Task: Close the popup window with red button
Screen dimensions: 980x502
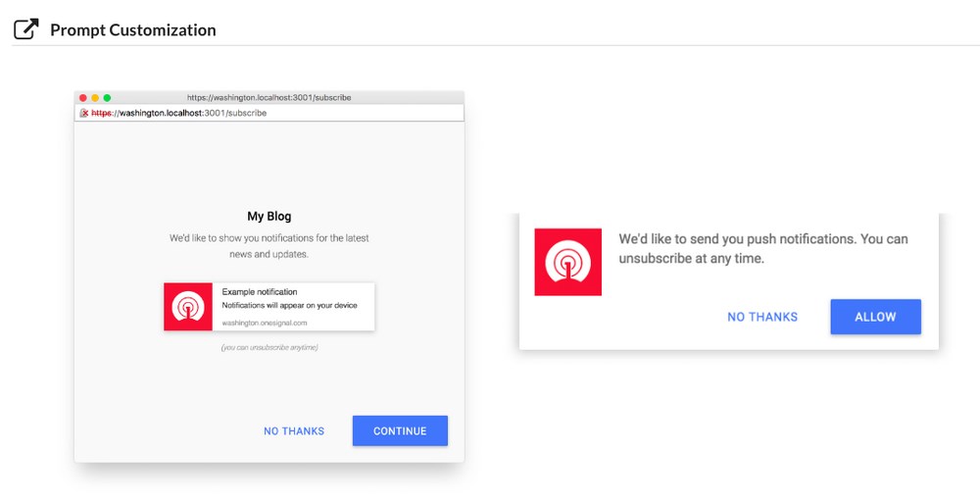Action: (83, 98)
